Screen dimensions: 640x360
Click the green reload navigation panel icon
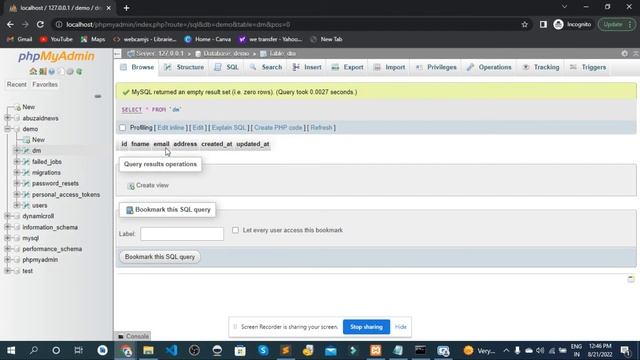click(79, 71)
